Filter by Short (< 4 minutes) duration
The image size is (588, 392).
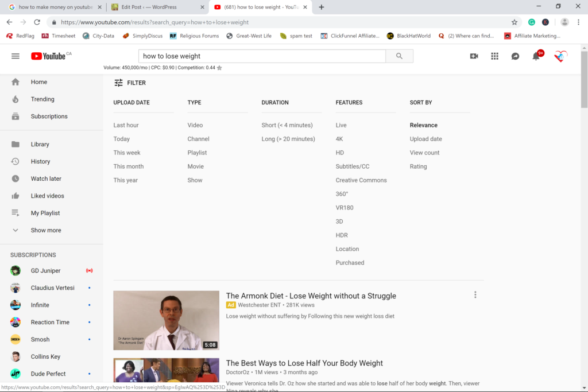(287, 125)
